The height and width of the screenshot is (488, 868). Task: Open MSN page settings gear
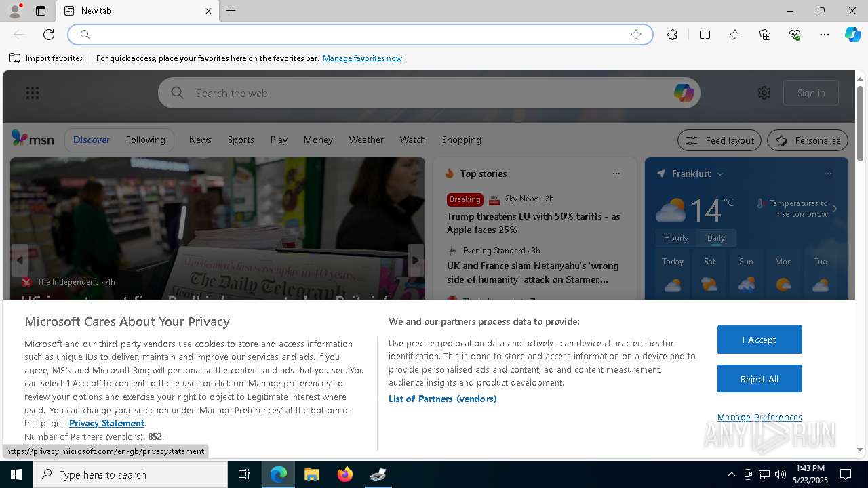coord(764,93)
